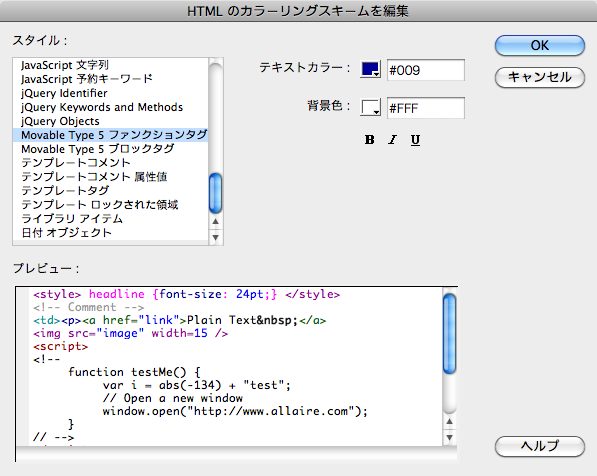This screenshot has width=597, height=476.
Task: Select jQuery Keywords and Methods style
Action: [x=110, y=107]
